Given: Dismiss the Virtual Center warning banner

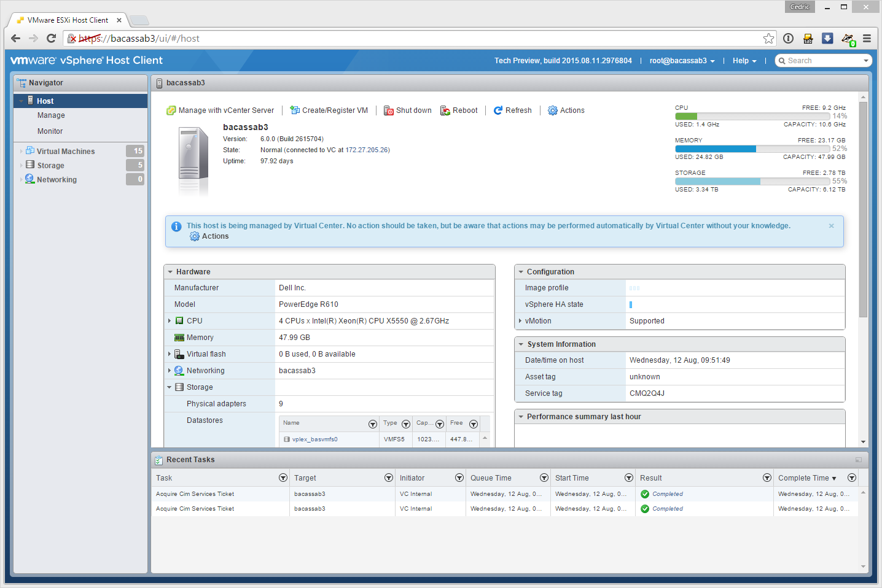Looking at the screenshot, I should click(831, 226).
